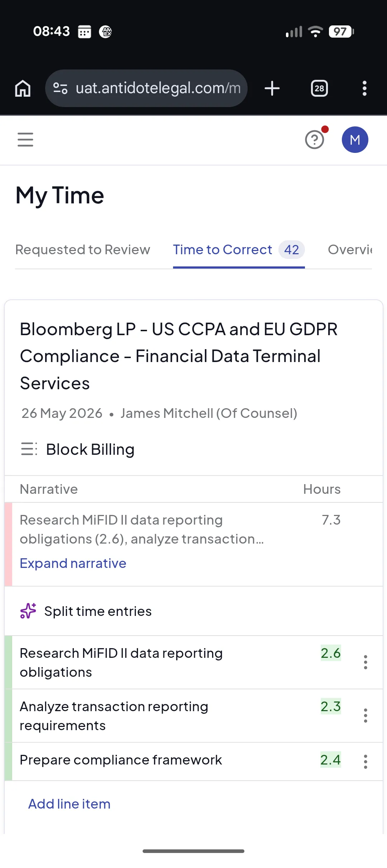This screenshot has height=868, width=387.
Task: Show the 28 open tabs switcher
Action: [x=319, y=88]
